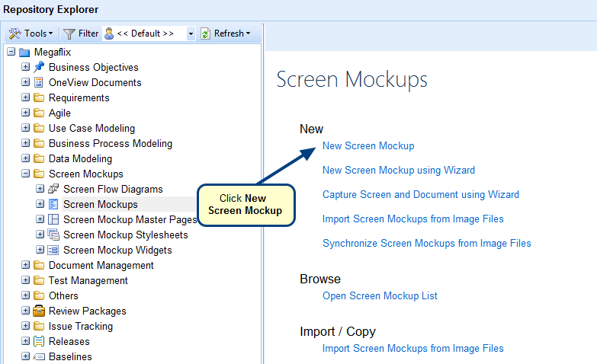Click the Screen Mockup Master Pages icon

click(x=53, y=219)
